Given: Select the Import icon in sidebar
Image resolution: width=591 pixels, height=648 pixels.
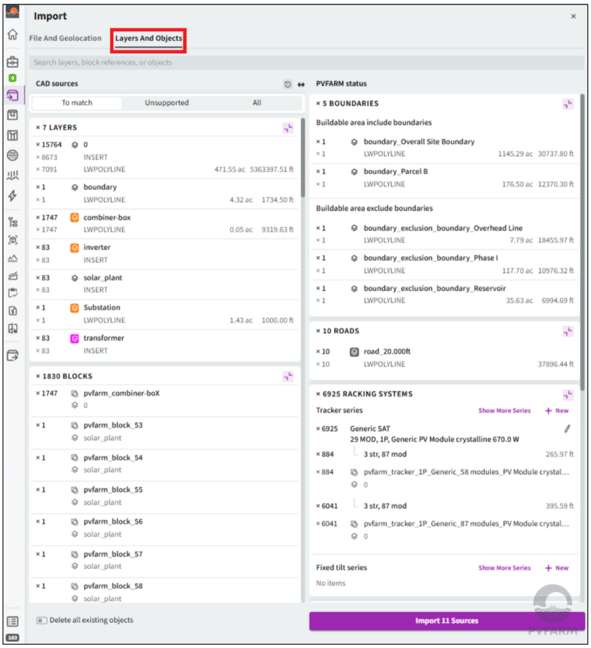Looking at the screenshot, I should (13, 95).
